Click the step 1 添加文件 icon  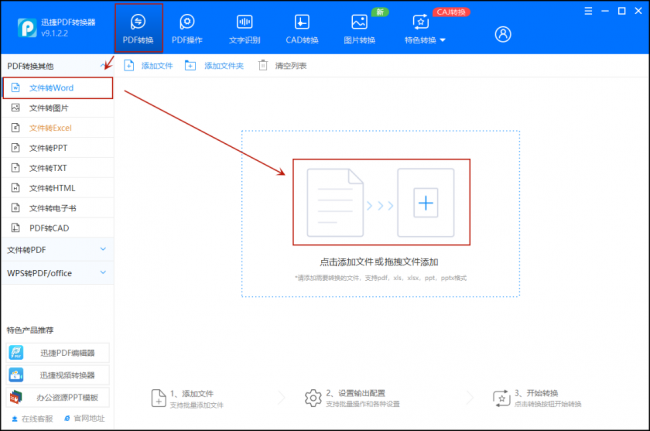point(158,398)
